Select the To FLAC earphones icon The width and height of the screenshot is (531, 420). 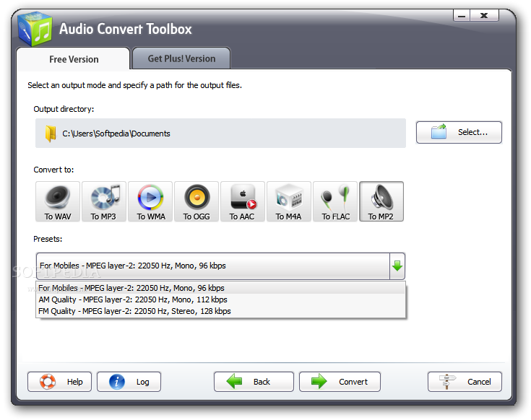[x=335, y=201]
